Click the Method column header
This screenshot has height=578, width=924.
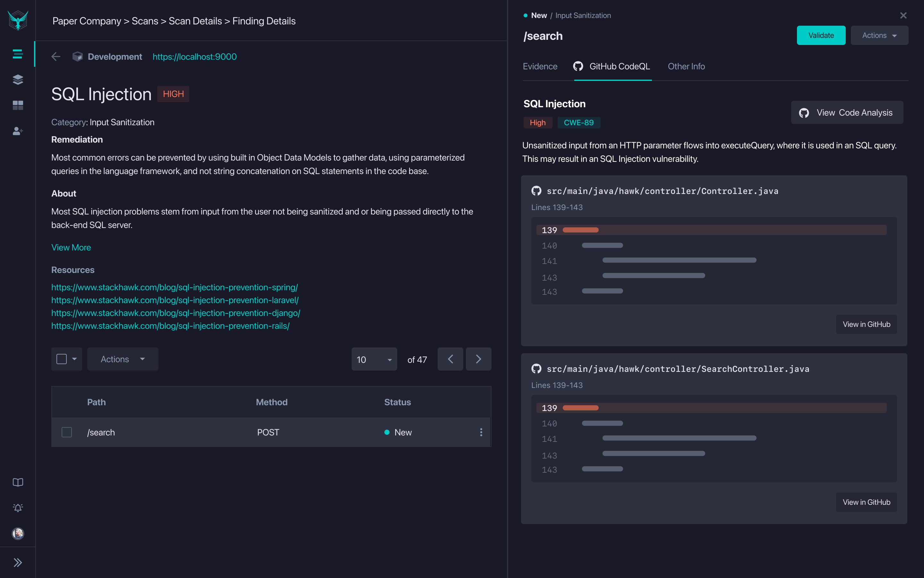271,402
